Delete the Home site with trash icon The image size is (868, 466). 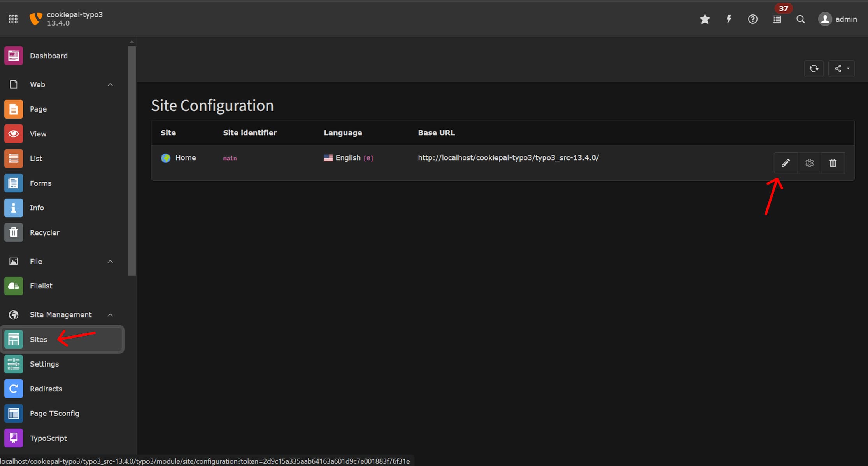pyautogui.click(x=833, y=163)
